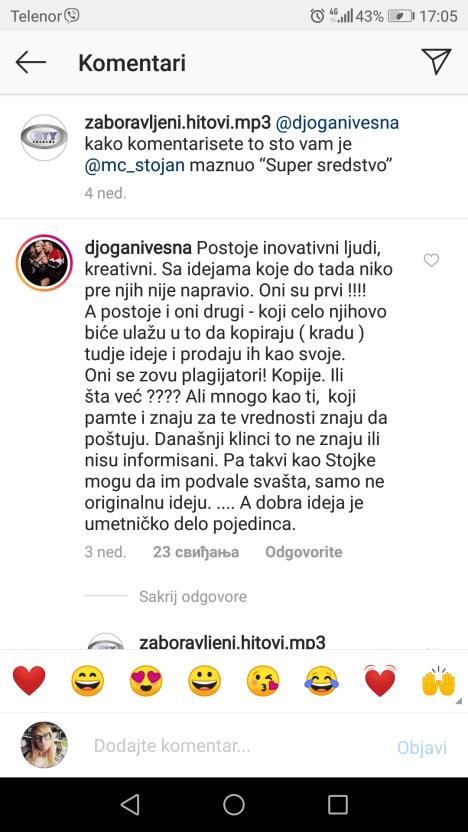Image resolution: width=468 pixels, height=832 pixels.
Task: Tap Odgovorite to reply to comment
Action: [x=304, y=552]
